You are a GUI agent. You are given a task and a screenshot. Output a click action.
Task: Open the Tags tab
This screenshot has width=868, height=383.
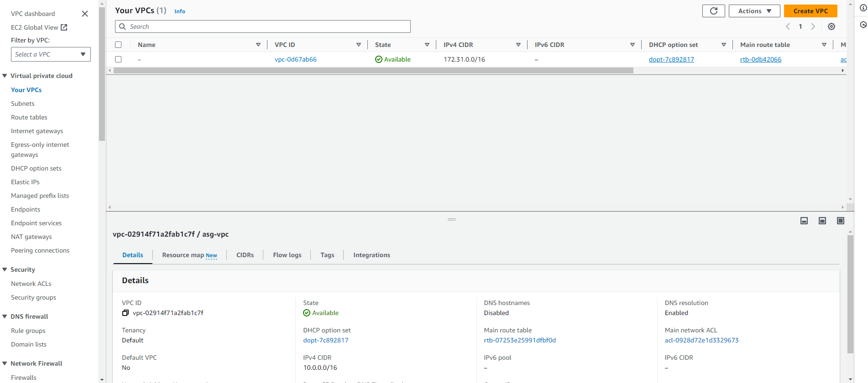pyautogui.click(x=327, y=255)
